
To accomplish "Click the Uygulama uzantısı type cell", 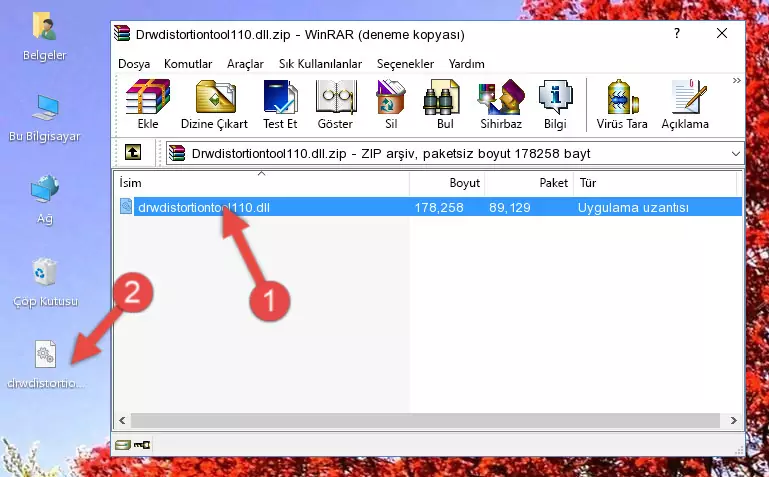I will [x=633, y=207].
